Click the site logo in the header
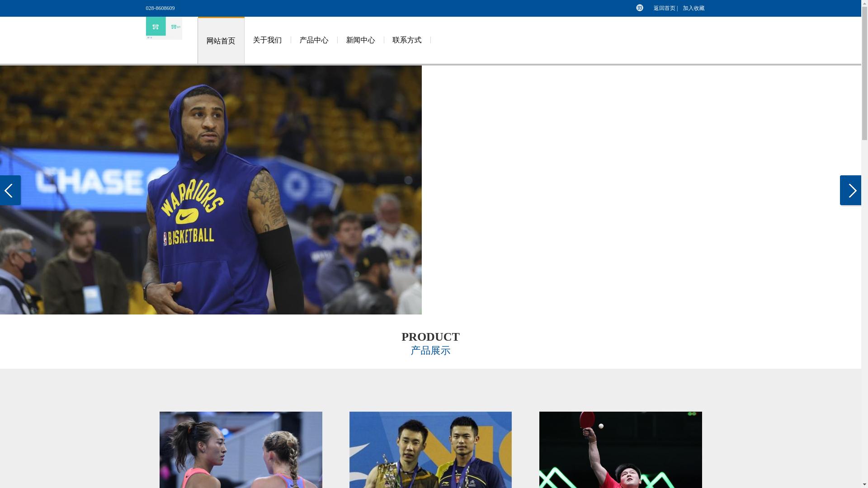The width and height of the screenshot is (868, 488). click(164, 28)
